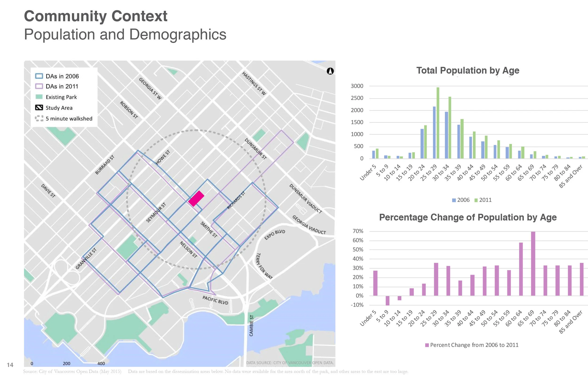The width and height of the screenshot is (588, 375).
Task: Click the 400 scale bar value
Action: (101, 363)
